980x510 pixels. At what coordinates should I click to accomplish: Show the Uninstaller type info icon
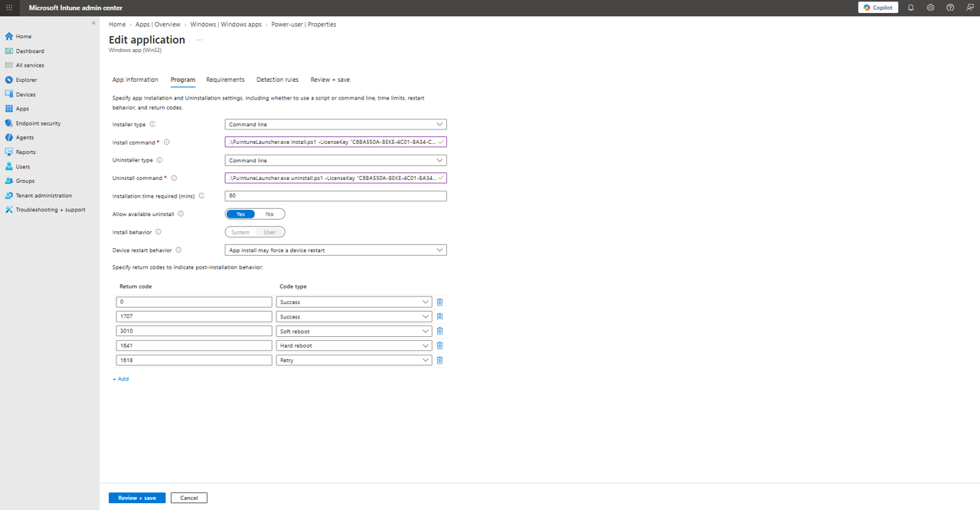coord(159,160)
